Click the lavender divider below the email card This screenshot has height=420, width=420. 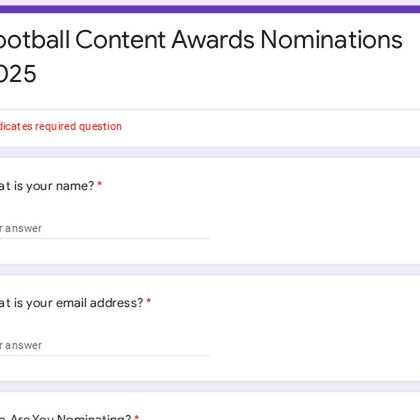(210, 386)
